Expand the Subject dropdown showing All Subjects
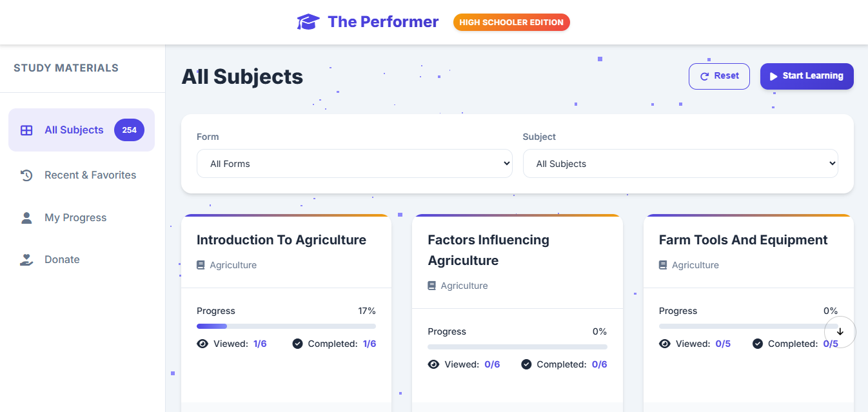Screen dimensions: 868x412 pyautogui.click(x=680, y=164)
